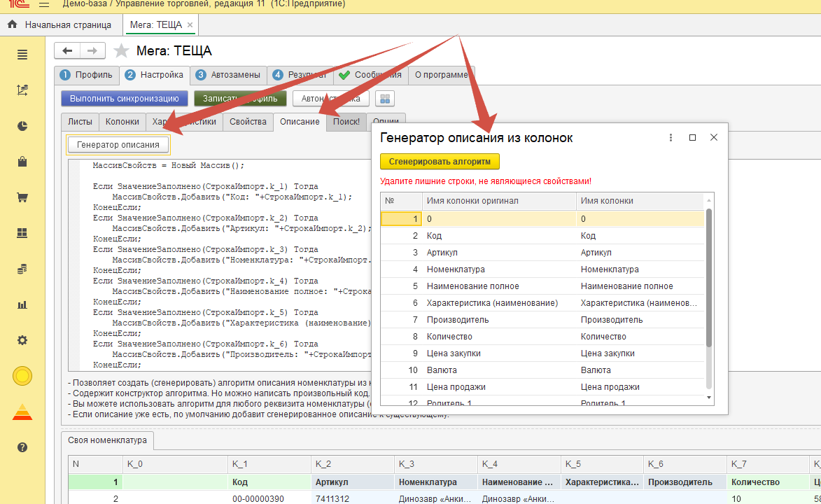The image size is (821, 504).
Task: Open the Листы sub-tab
Action: 80,122
